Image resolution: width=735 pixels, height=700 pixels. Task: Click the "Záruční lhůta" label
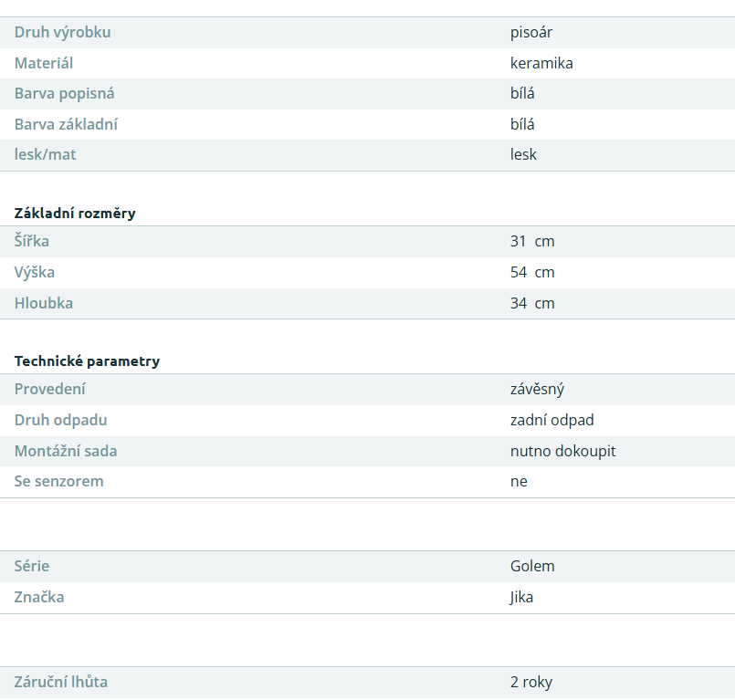click(61, 683)
